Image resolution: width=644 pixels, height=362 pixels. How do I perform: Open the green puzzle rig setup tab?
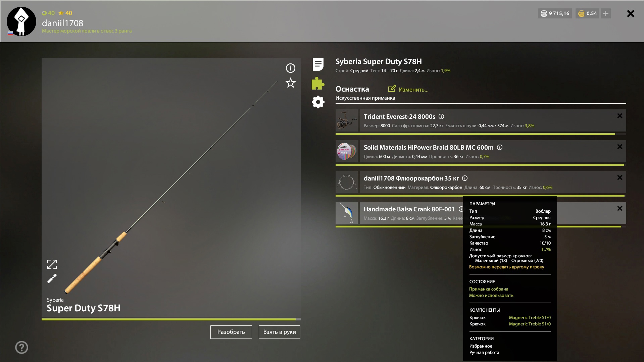click(318, 84)
